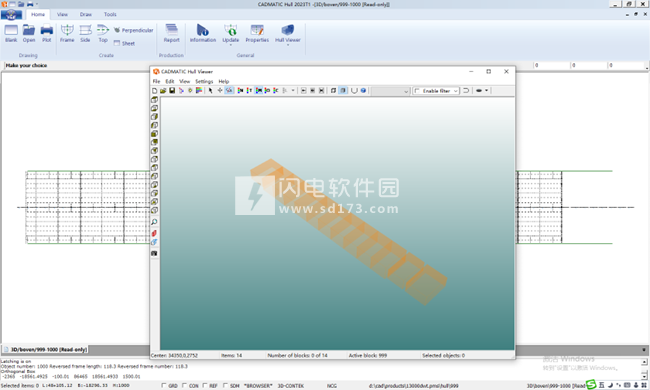Select the Side view create tool

tap(85, 34)
